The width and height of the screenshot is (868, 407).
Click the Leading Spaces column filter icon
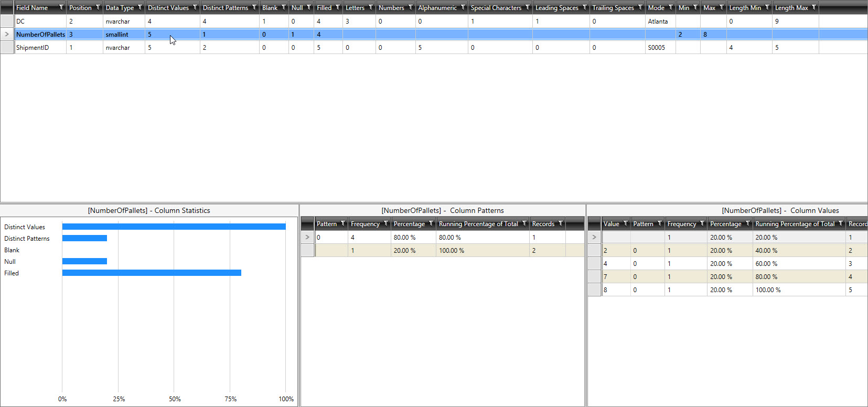point(584,7)
